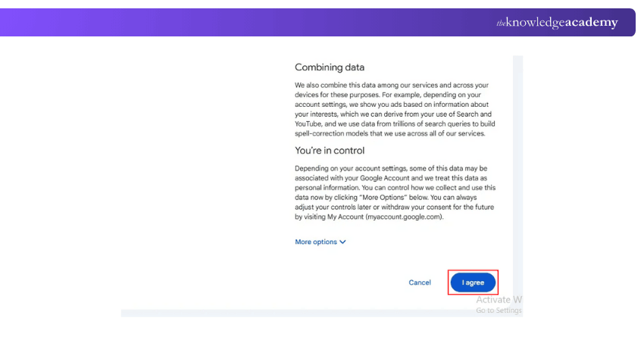Click the "You're in control" heading
The width and height of the screenshot is (644, 341).
pyautogui.click(x=330, y=151)
